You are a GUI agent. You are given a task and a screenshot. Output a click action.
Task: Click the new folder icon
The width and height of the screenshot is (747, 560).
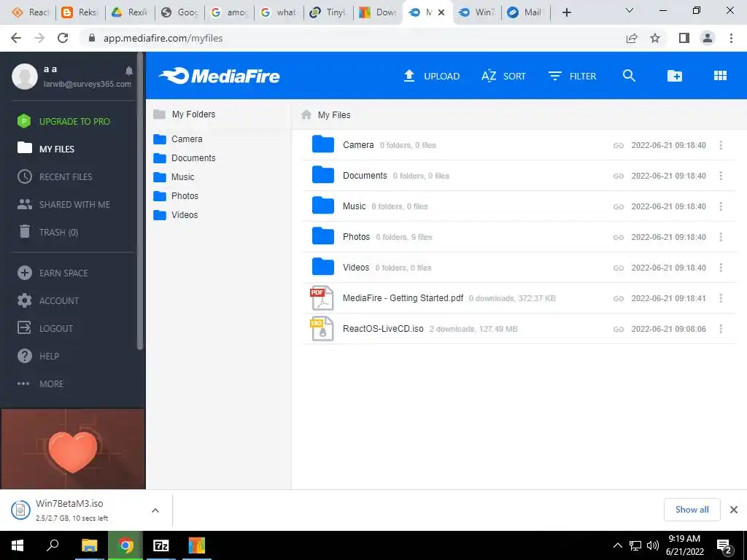pos(674,76)
